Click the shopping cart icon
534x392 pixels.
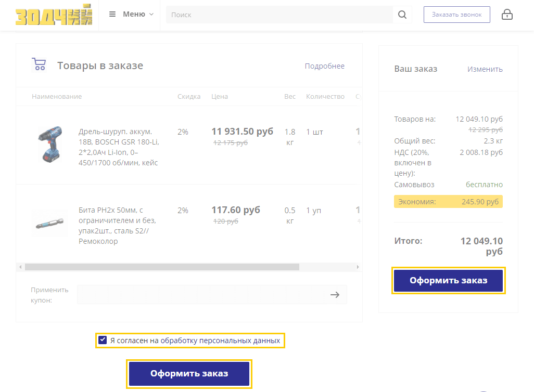click(x=39, y=64)
